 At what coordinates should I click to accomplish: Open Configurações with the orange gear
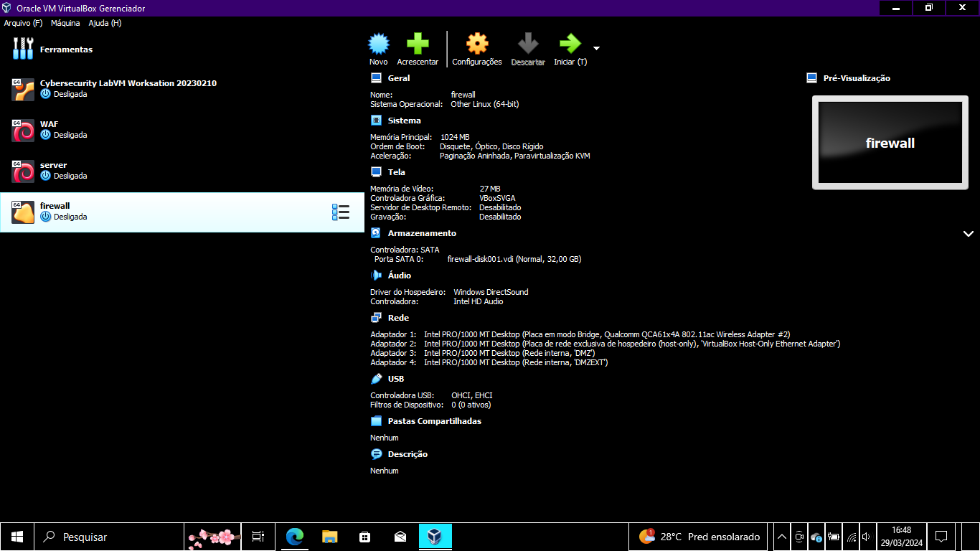tap(477, 44)
